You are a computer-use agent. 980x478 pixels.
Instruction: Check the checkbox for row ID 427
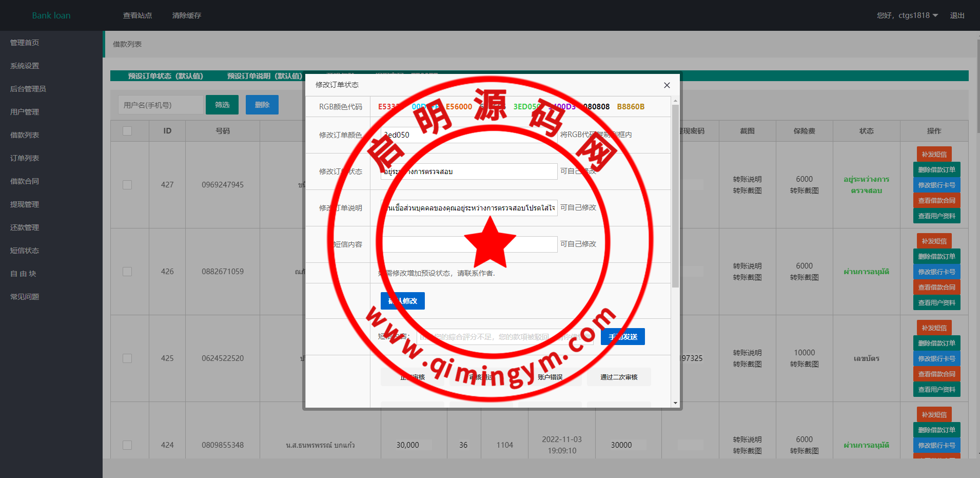coord(127,185)
